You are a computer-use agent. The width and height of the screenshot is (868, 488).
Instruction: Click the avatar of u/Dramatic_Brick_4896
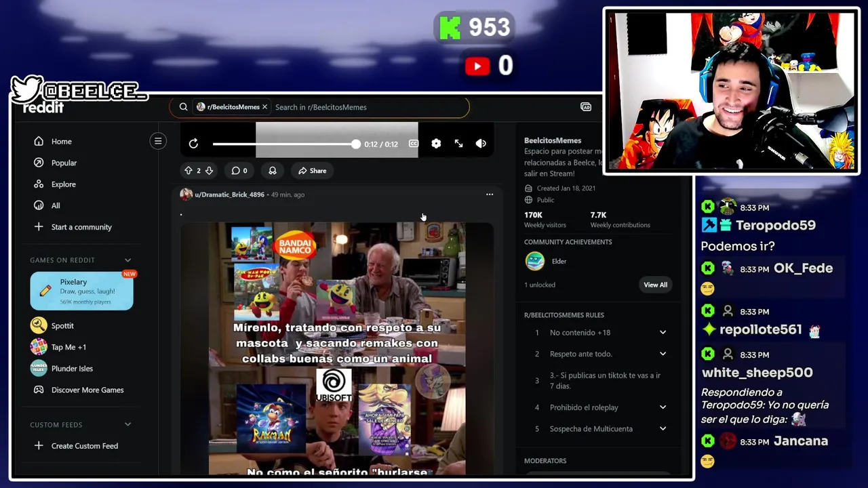(x=186, y=195)
